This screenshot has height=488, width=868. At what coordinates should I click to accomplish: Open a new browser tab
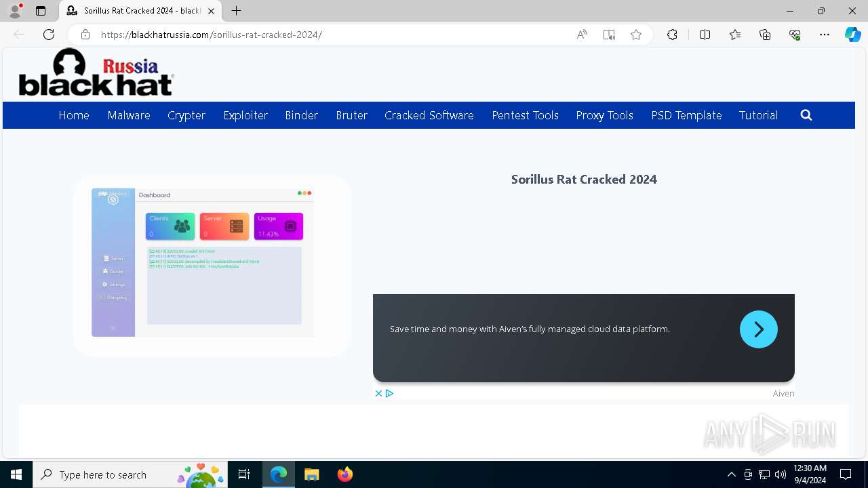(x=236, y=11)
